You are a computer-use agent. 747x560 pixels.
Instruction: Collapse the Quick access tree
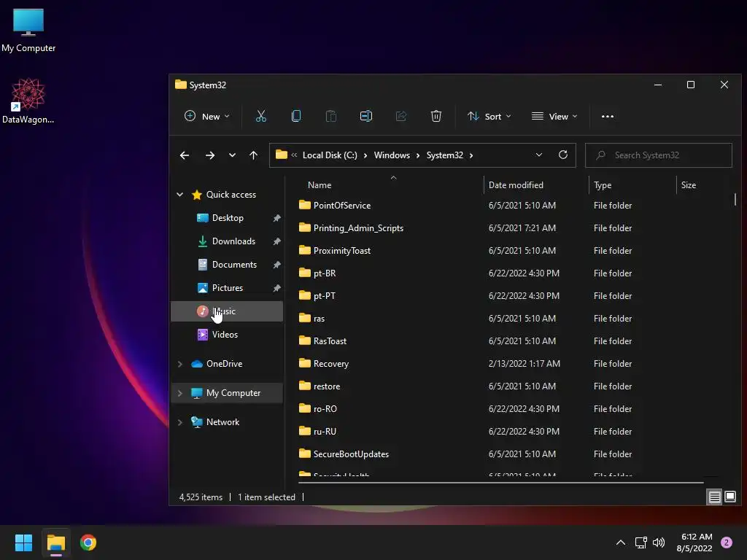point(179,194)
